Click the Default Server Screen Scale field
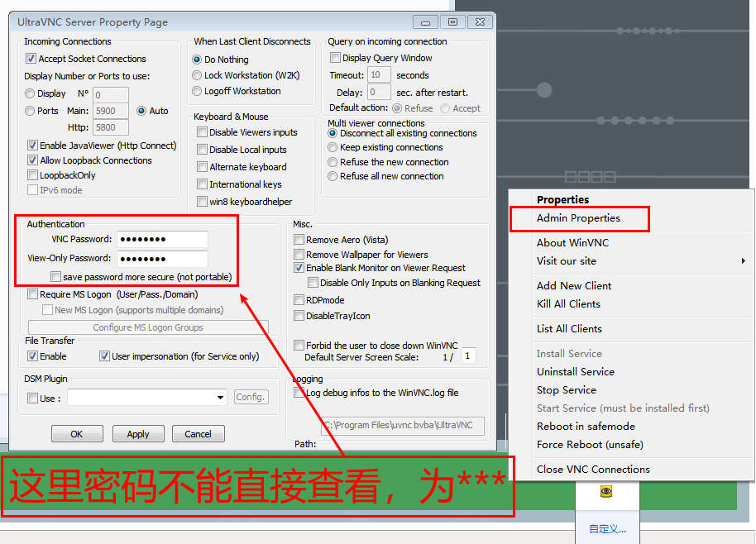Screen dimensions: 756x544 click(x=468, y=356)
